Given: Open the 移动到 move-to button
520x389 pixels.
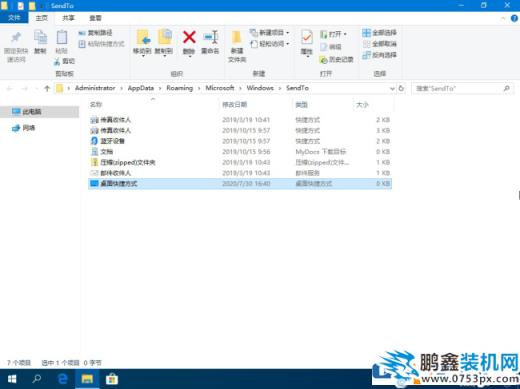Looking at the screenshot, I should 142,43.
